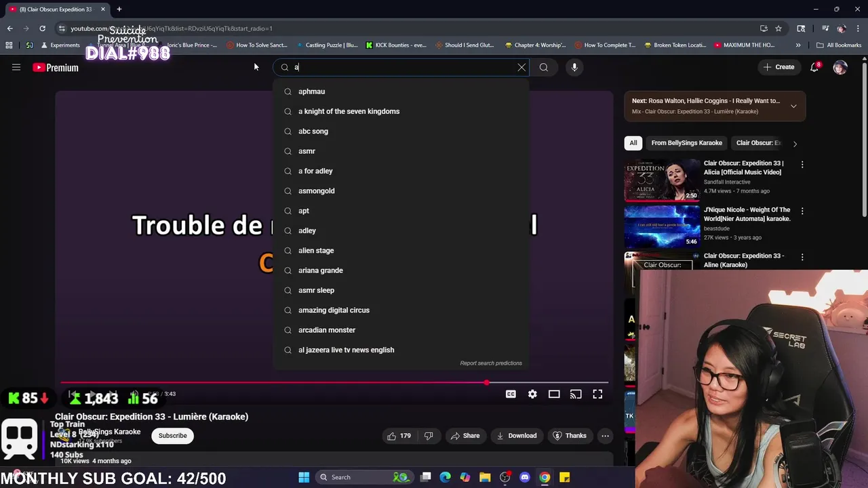Open File Explorer from taskbar

tap(485, 477)
